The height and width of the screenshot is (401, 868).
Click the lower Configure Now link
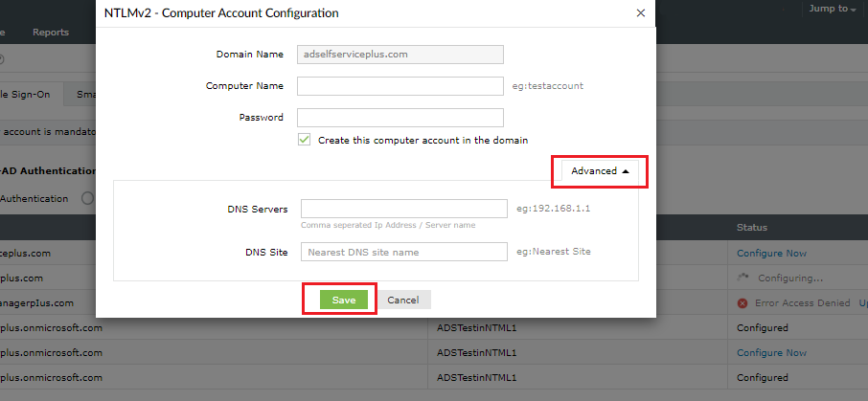click(x=771, y=352)
